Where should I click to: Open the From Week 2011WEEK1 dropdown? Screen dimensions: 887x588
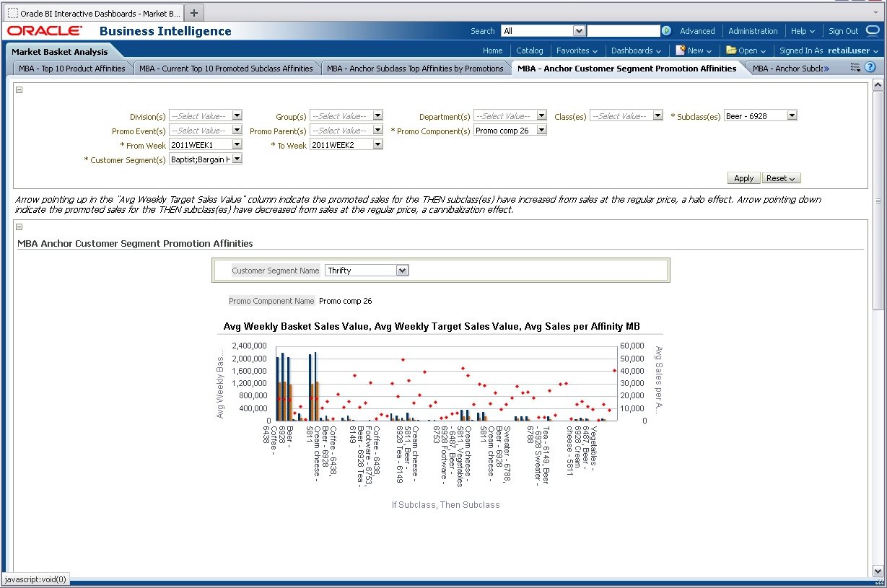click(x=237, y=144)
